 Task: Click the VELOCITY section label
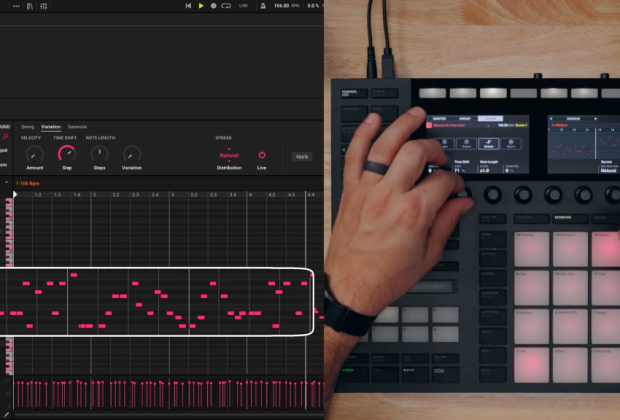tap(31, 138)
